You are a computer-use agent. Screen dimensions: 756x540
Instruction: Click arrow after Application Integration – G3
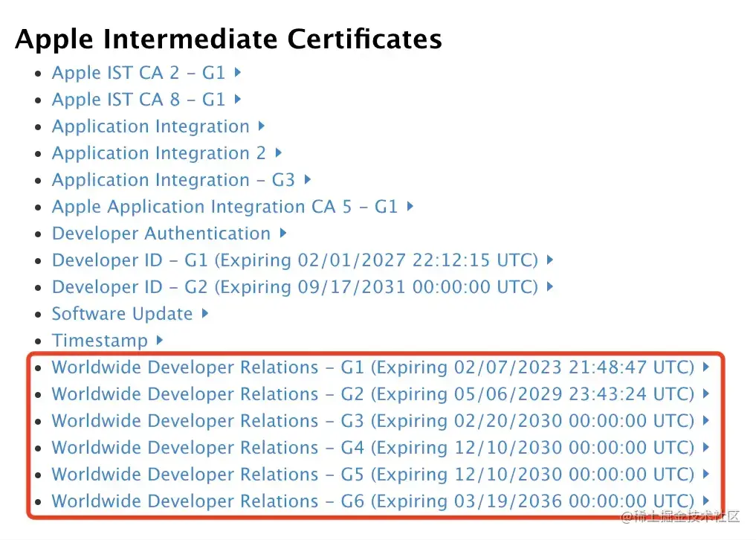(308, 179)
